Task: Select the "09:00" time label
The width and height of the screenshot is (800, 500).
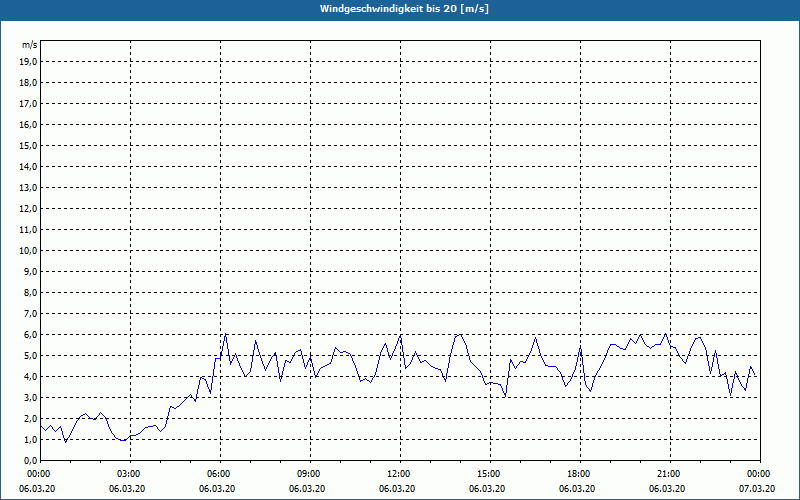Action: (311, 474)
